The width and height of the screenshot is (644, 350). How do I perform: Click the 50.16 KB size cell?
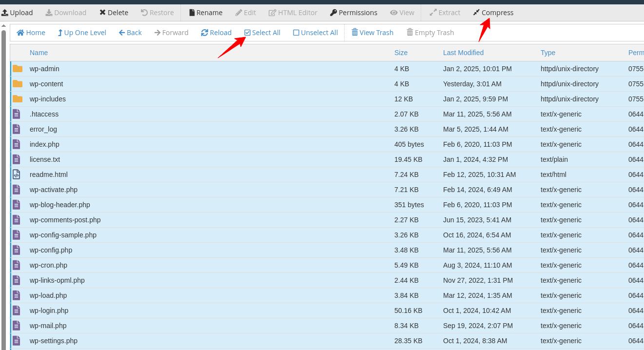(408, 311)
